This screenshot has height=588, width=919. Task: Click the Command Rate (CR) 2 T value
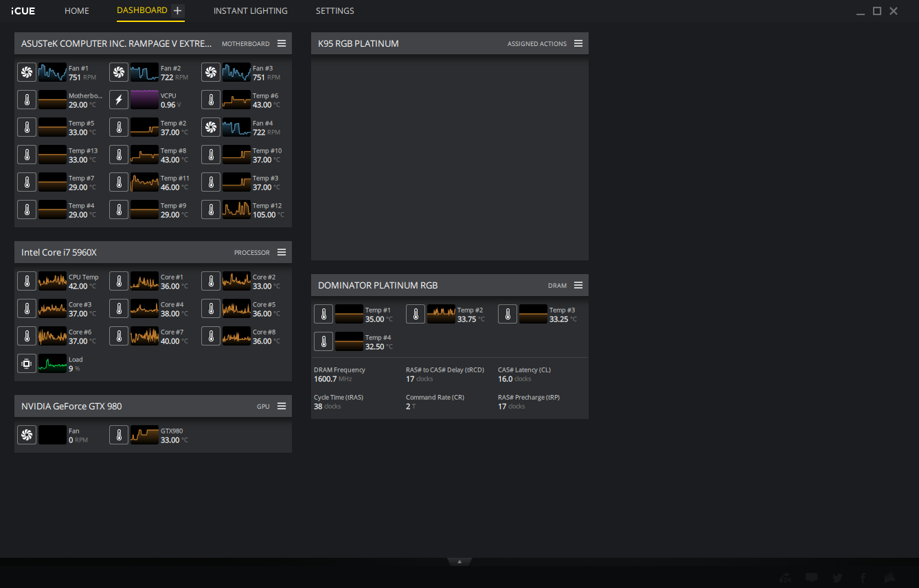coord(411,407)
